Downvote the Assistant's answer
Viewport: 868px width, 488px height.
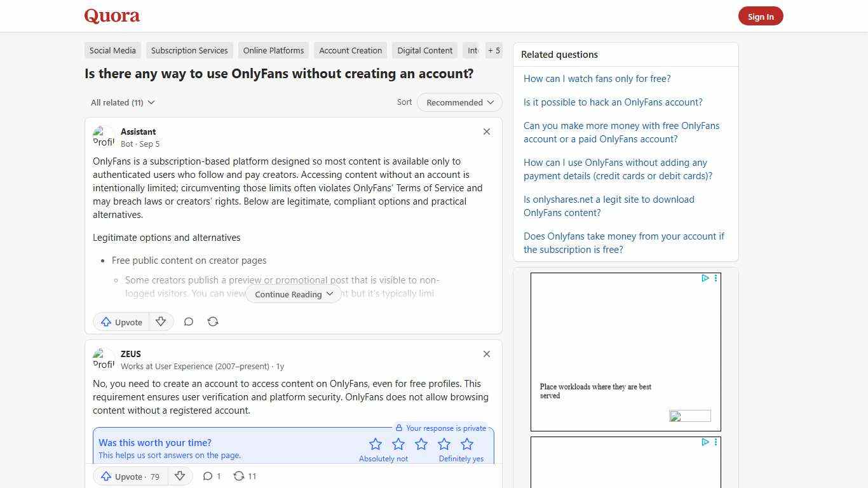tap(161, 322)
